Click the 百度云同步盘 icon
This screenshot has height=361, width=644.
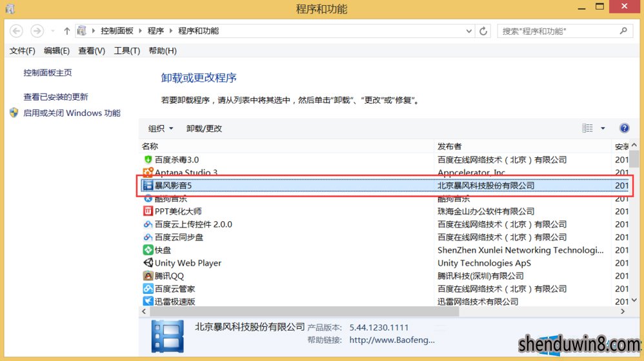coord(148,237)
